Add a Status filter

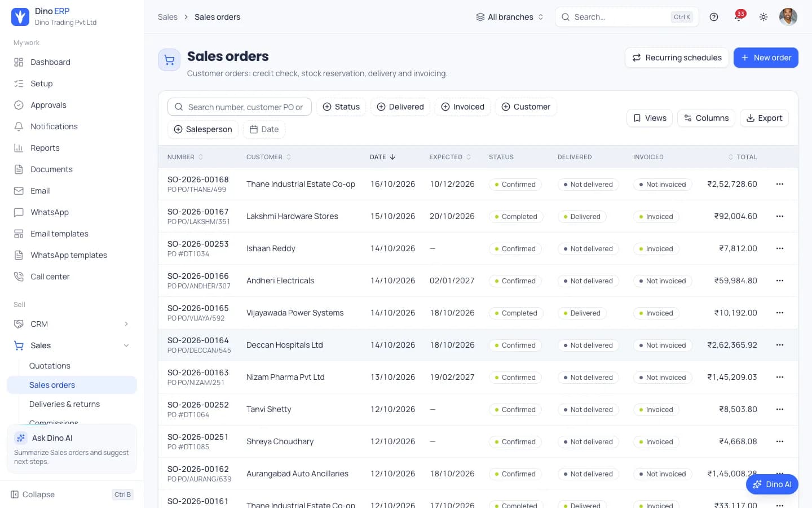tap(341, 107)
